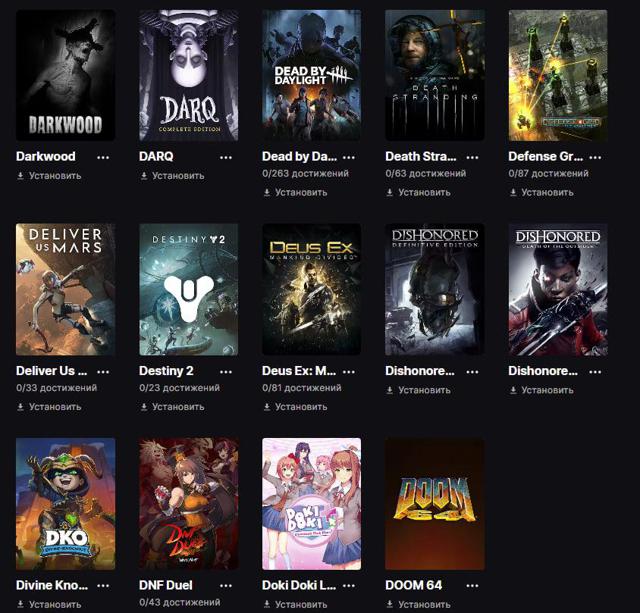Install Darkwood via Установить button
The height and width of the screenshot is (613, 640).
pyautogui.click(x=49, y=176)
